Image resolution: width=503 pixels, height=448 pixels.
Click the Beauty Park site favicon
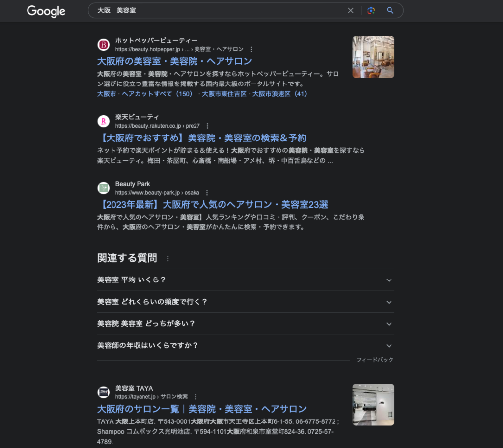pyautogui.click(x=103, y=188)
